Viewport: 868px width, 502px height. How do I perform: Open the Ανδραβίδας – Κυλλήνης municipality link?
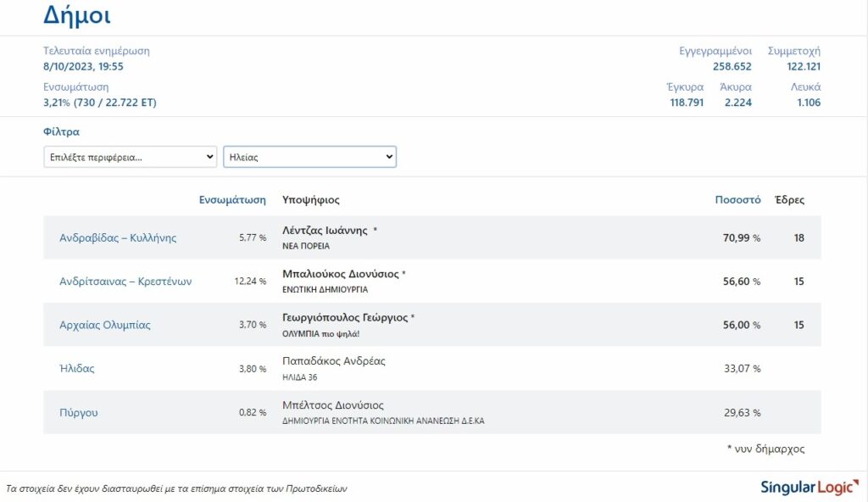(118, 237)
